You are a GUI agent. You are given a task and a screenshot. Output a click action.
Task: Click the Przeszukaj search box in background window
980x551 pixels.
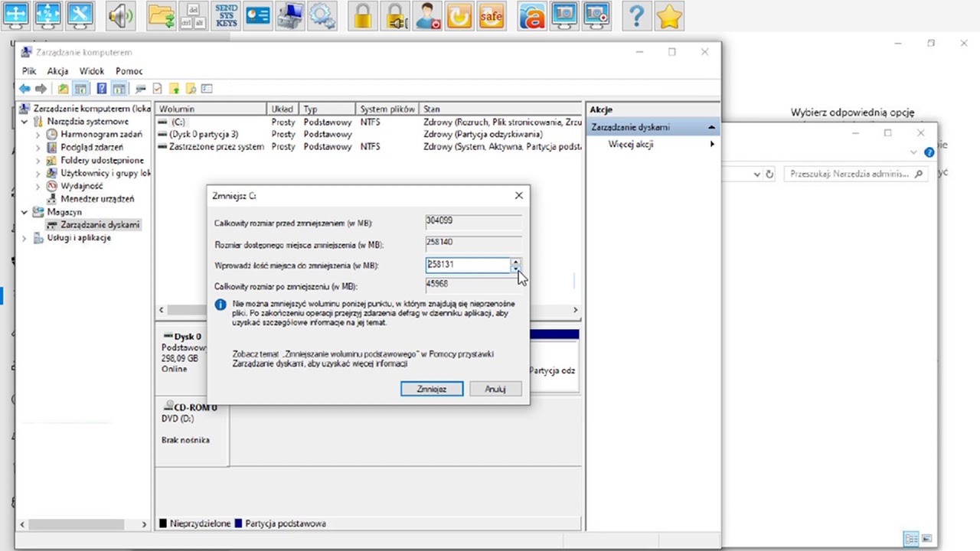tap(855, 174)
